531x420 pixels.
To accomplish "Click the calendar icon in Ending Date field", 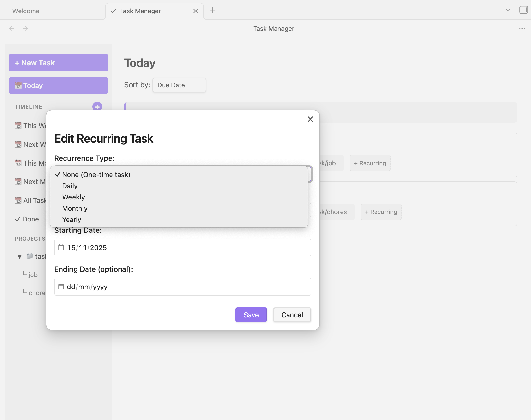I will 62,287.
